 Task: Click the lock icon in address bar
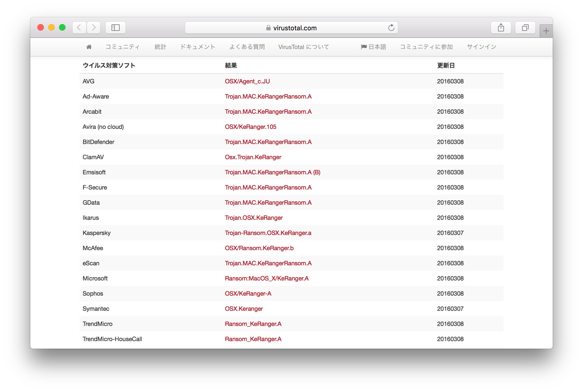268,28
